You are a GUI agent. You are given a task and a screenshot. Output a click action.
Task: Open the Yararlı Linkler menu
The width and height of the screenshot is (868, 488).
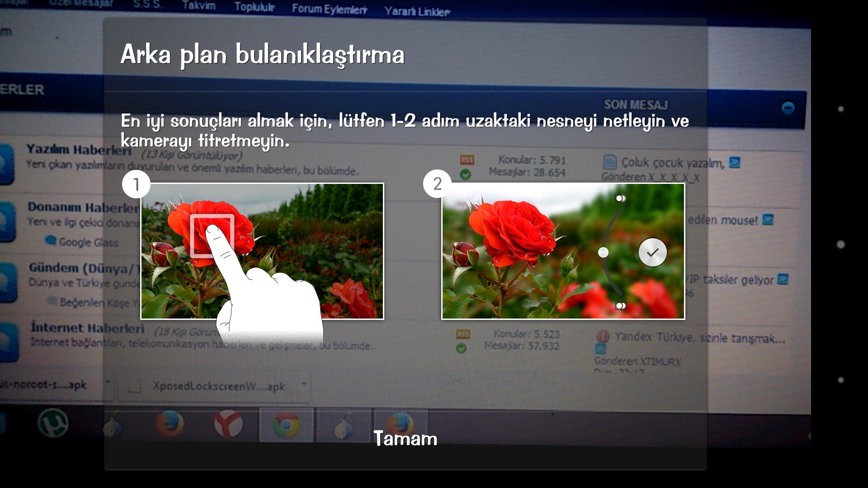tap(417, 11)
